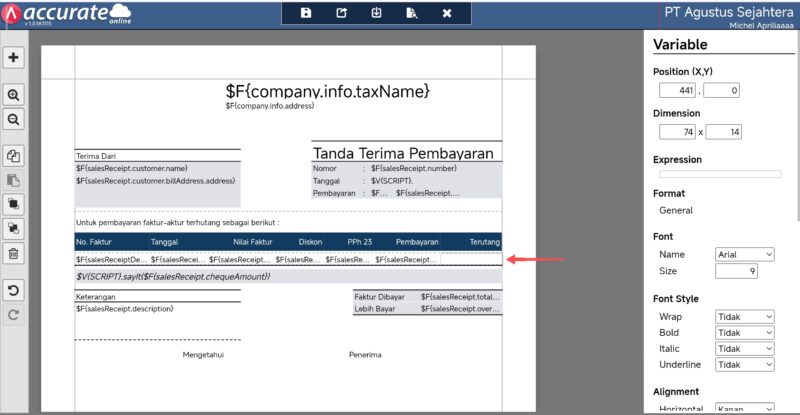Click the Position X input field
The width and height of the screenshot is (800, 415).
(x=677, y=91)
